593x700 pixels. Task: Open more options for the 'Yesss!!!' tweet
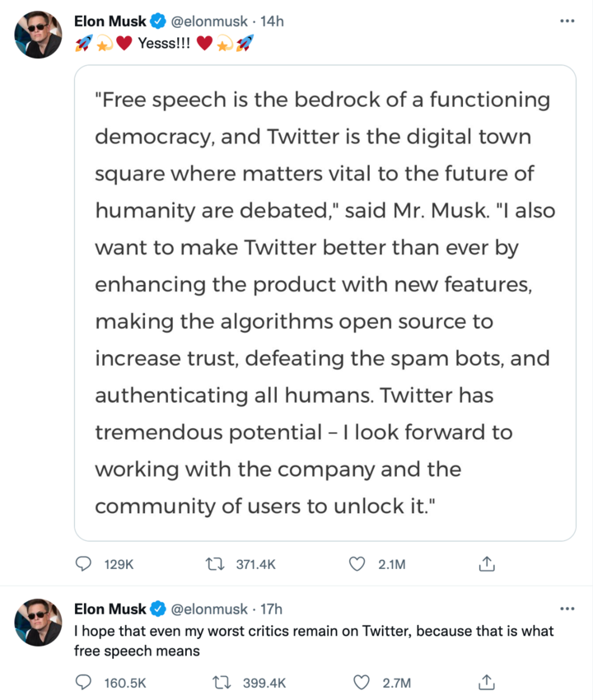pyautogui.click(x=567, y=21)
